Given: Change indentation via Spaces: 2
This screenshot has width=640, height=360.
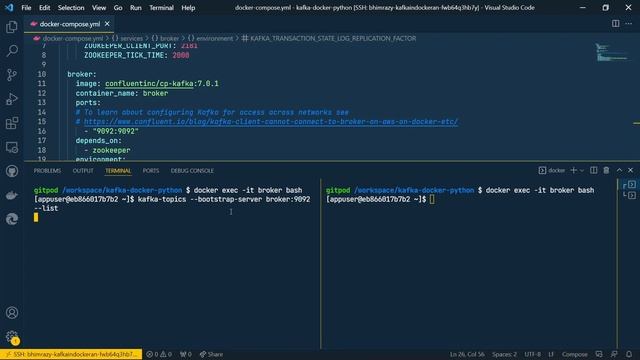Looking at the screenshot, I should coord(504,354).
